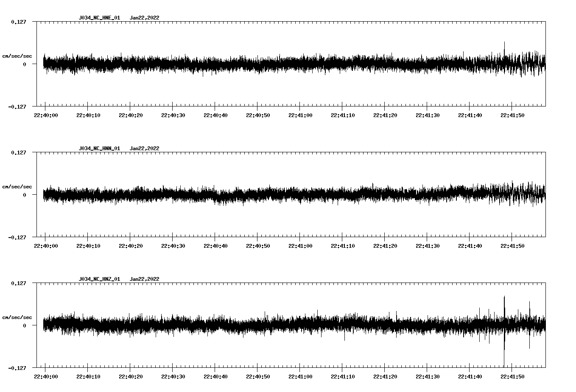
Task: Click cm/sec/sec unit label of HNE plot
Action: pos(17,56)
